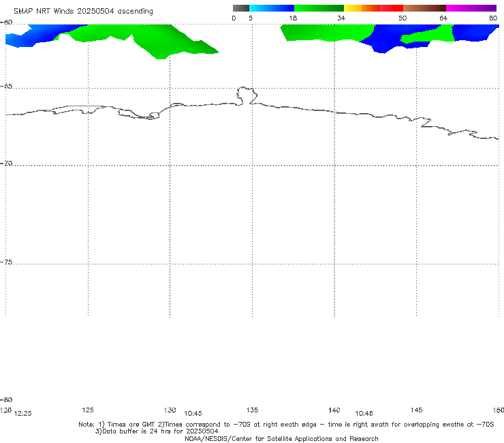Click the latitude axis label '-75'
The image size is (504, 443).
click(6, 262)
